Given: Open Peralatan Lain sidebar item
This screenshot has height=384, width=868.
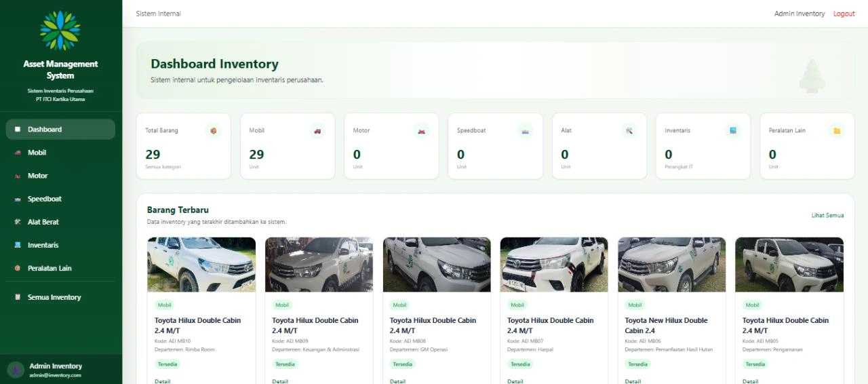Looking at the screenshot, I should [60, 268].
